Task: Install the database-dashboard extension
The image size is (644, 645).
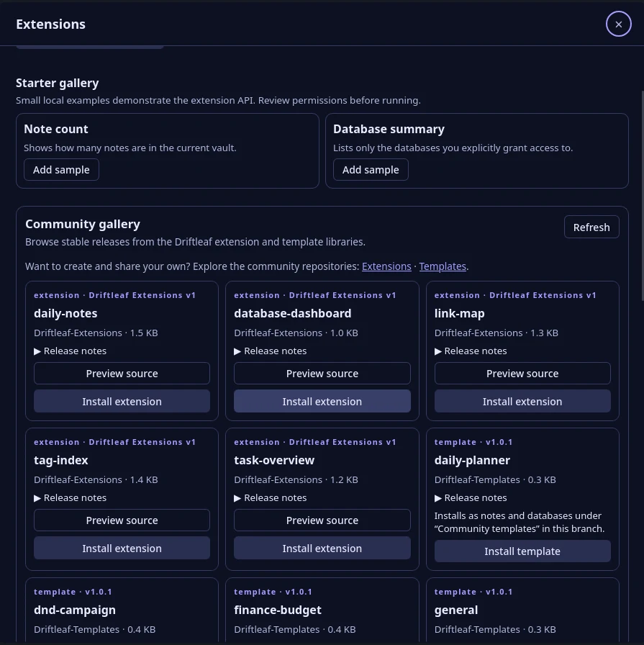Action: coord(322,401)
